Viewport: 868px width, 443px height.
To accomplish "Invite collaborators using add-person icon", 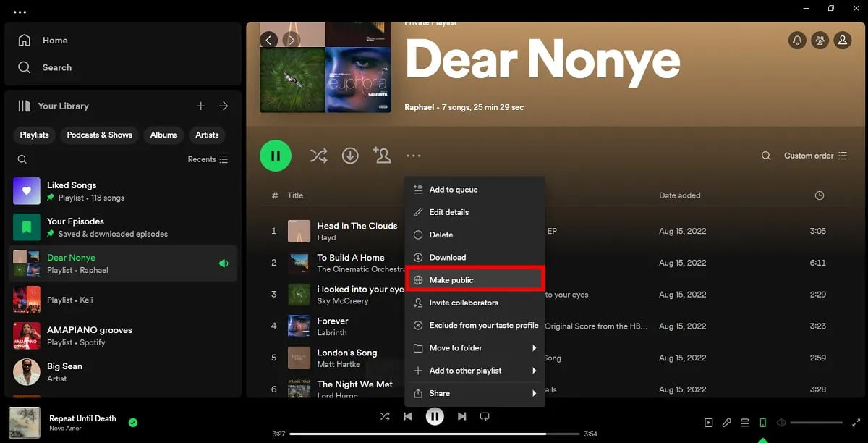I will coord(382,155).
